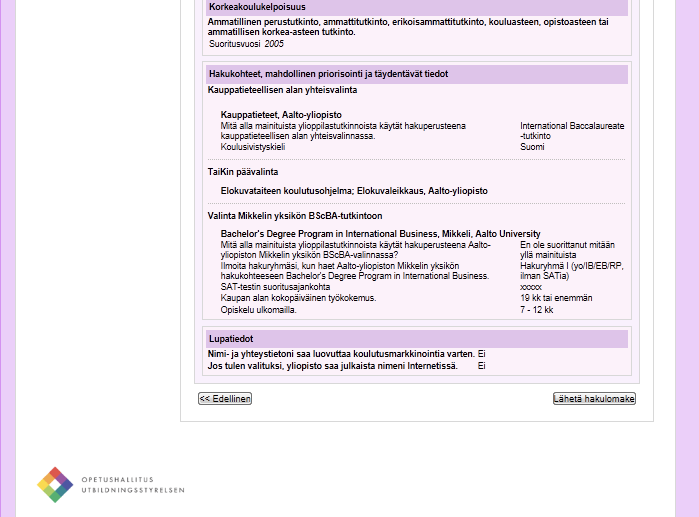This screenshot has width=699, height=517.
Task: Submit form with 'Lähetä hakulomake' button
Action: click(594, 398)
